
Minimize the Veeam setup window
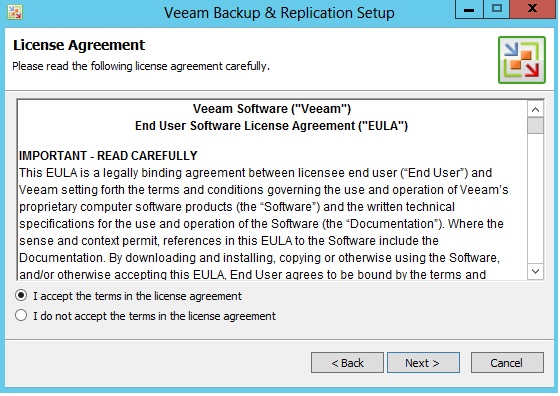pyautogui.click(x=469, y=9)
